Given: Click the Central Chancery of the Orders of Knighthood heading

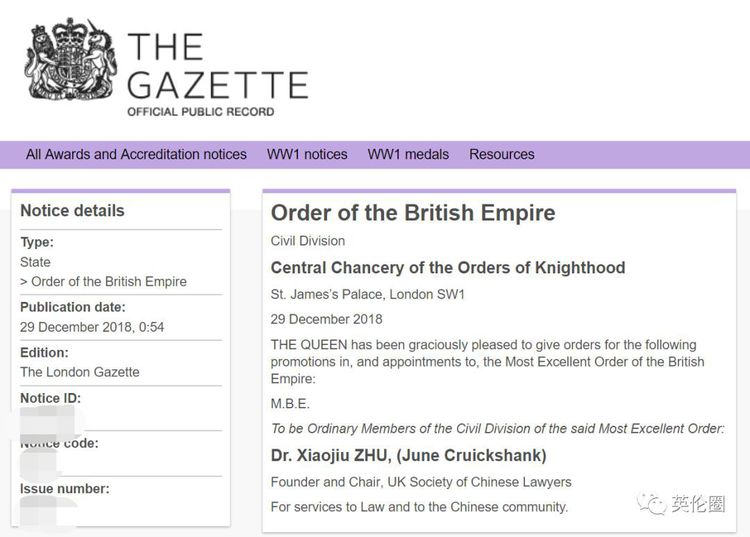Looking at the screenshot, I should (448, 268).
